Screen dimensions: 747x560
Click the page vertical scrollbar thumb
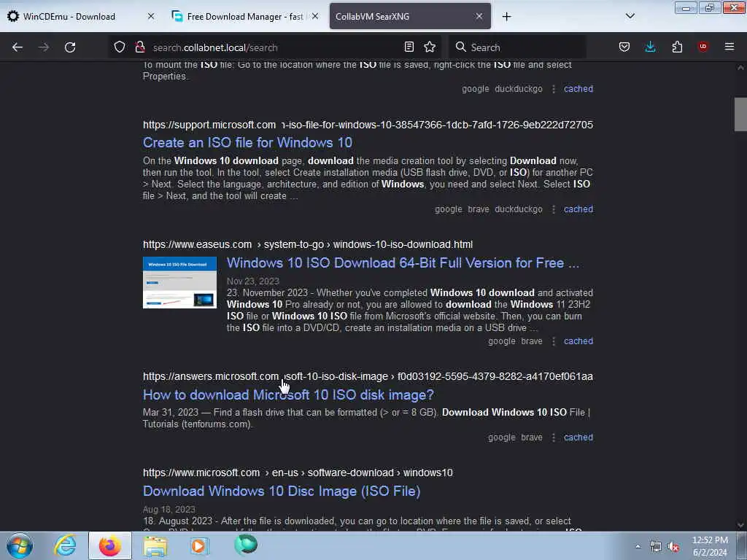coord(740,114)
